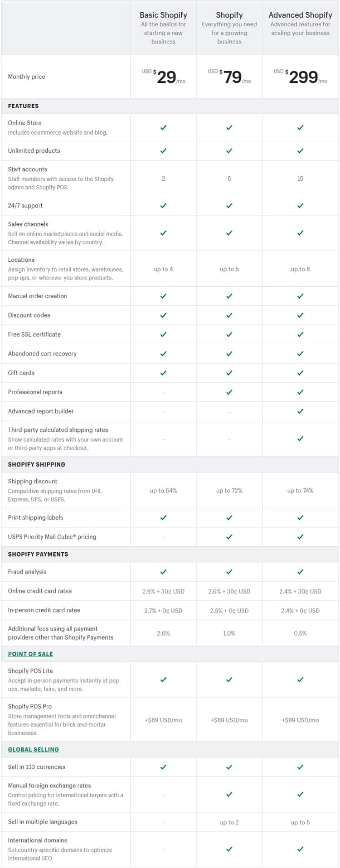
Task: Click the Shopify POS Lite checkmark under Basic Shopify
Action: [163, 680]
